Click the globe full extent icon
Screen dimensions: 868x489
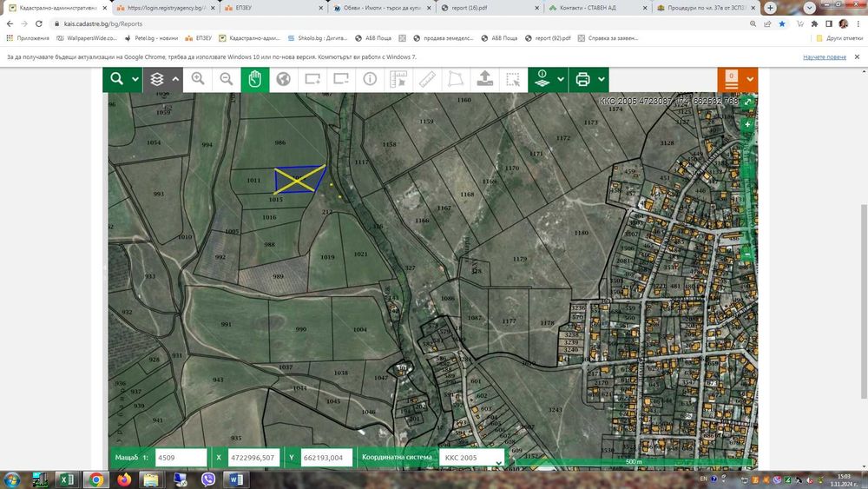(283, 79)
